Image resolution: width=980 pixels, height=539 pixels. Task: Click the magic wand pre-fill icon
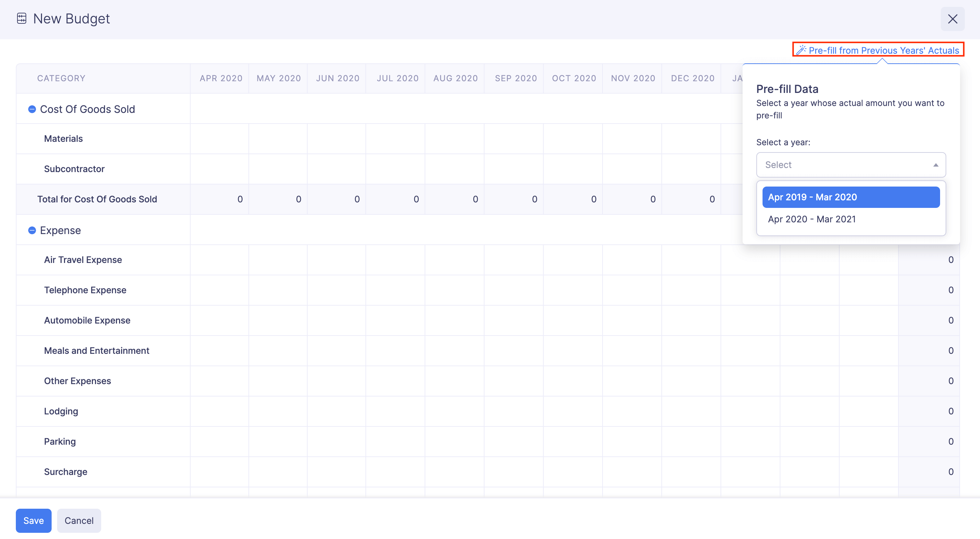(x=801, y=50)
